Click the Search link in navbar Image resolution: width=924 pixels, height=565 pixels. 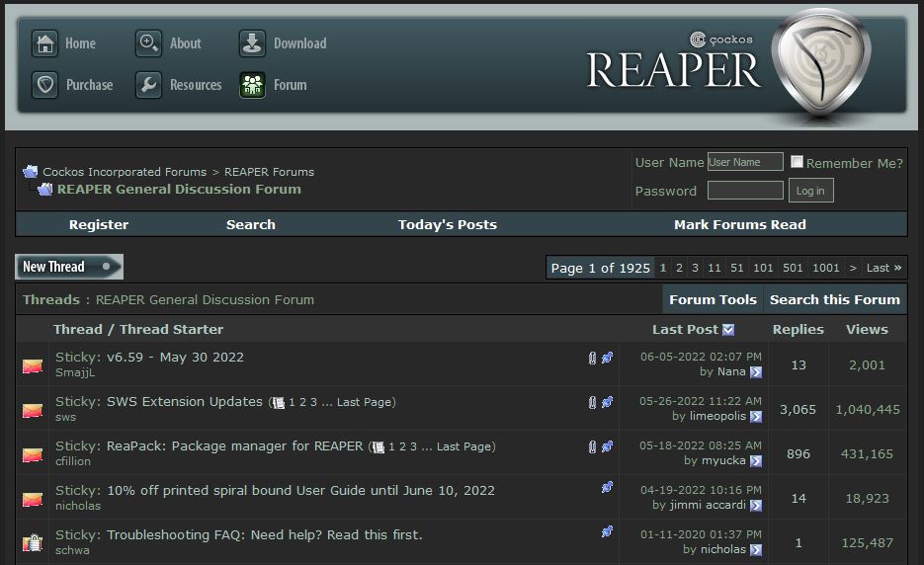coord(250,224)
